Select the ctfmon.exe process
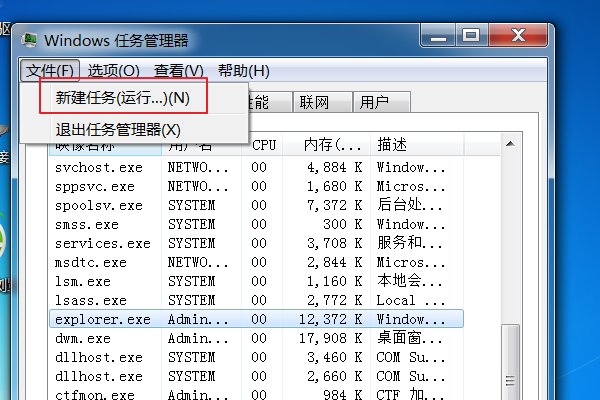The height and width of the screenshot is (400, 600). (x=256, y=394)
